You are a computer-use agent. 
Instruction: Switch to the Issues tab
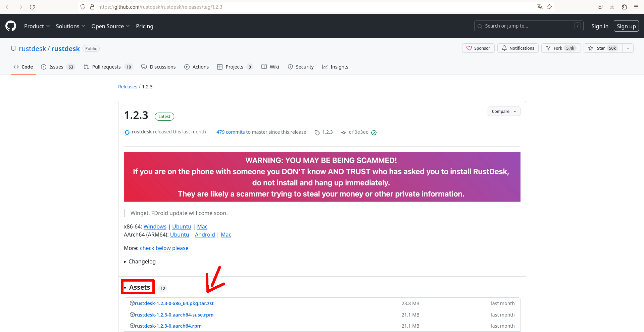56,67
